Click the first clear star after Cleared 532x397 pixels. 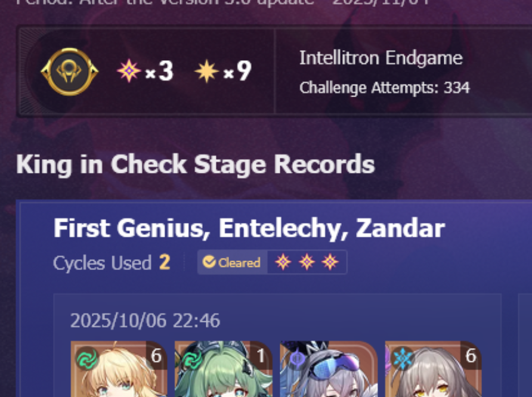pyautogui.click(x=283, y=262)
